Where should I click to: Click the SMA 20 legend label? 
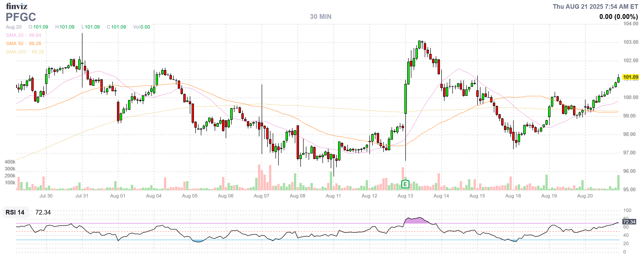pos(15,35)
